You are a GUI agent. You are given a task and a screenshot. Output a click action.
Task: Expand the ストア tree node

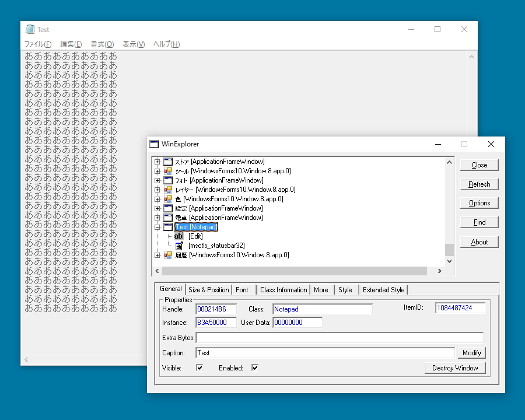point(157,162)
